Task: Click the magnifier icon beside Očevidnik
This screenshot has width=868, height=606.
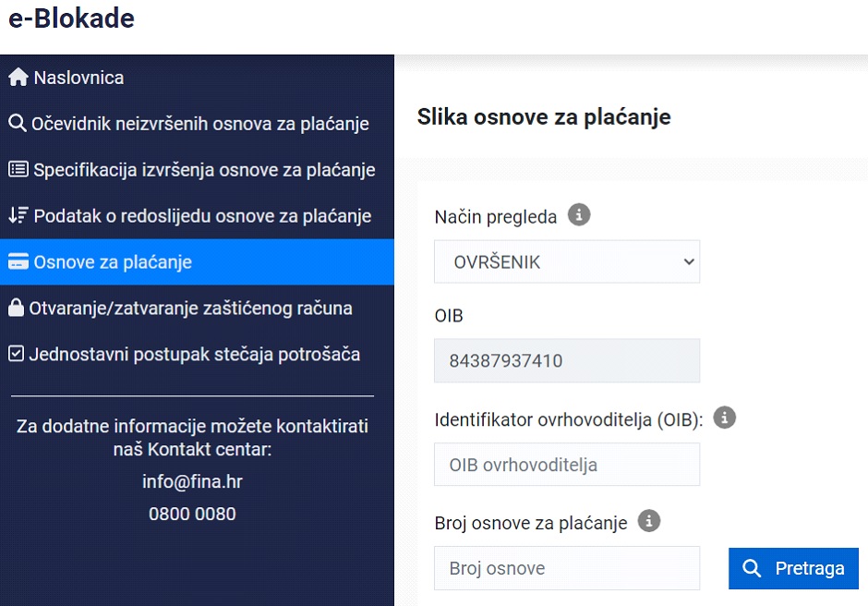Action: 17,124
